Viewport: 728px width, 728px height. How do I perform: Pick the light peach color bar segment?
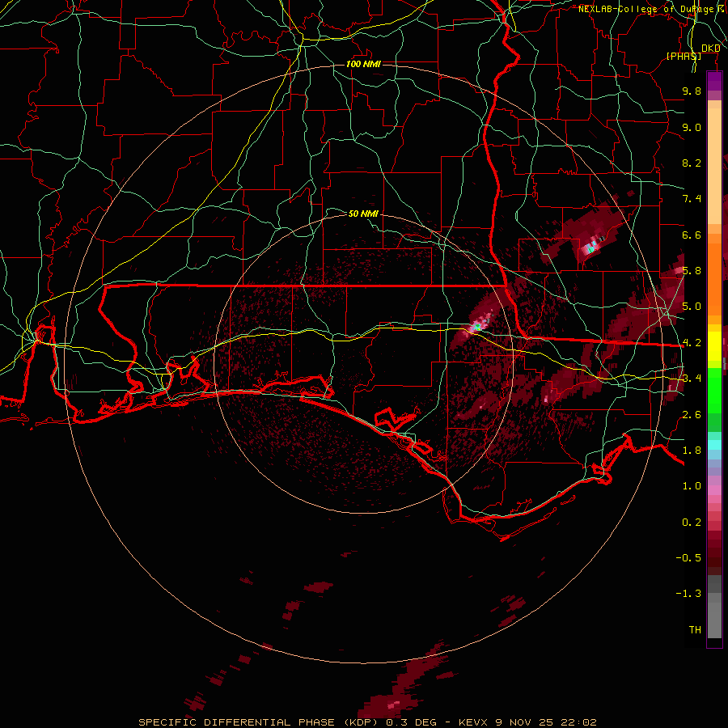[714, 166]
